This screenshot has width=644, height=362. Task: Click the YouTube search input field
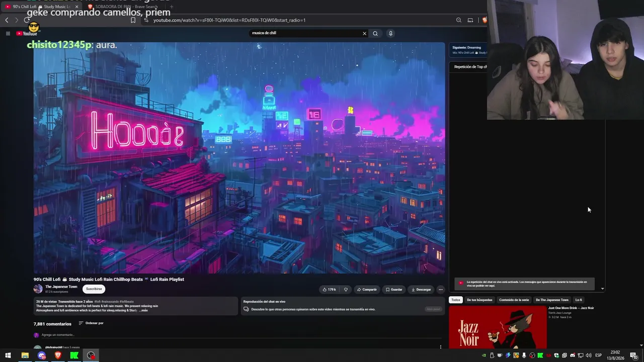tap(305, 33)
